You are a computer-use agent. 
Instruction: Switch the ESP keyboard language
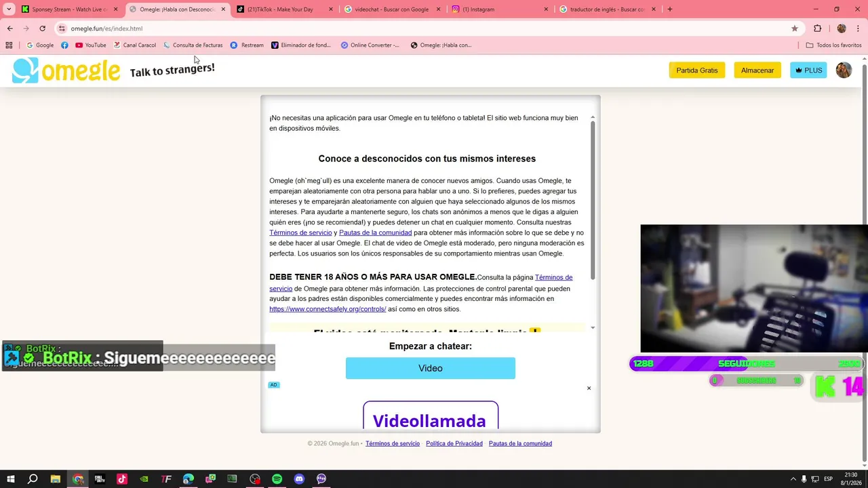pyautogui.click(x=828, y=479)
